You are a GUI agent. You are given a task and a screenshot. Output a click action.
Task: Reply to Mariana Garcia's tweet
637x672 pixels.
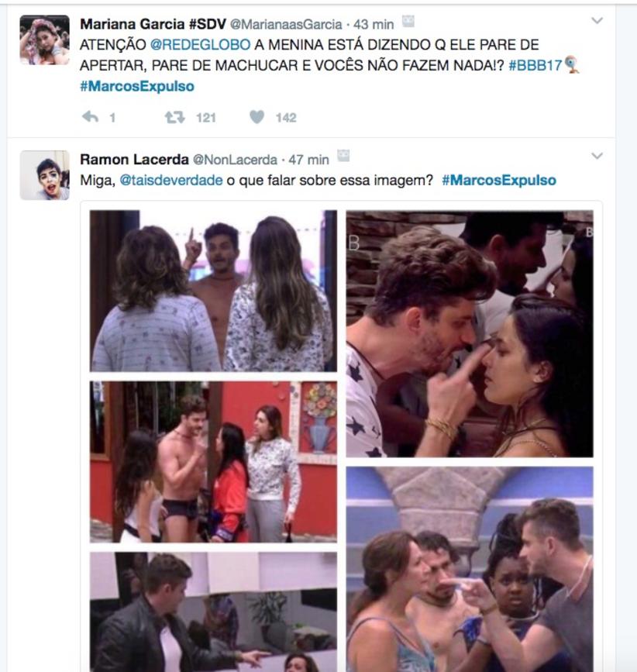coord(91,116)
